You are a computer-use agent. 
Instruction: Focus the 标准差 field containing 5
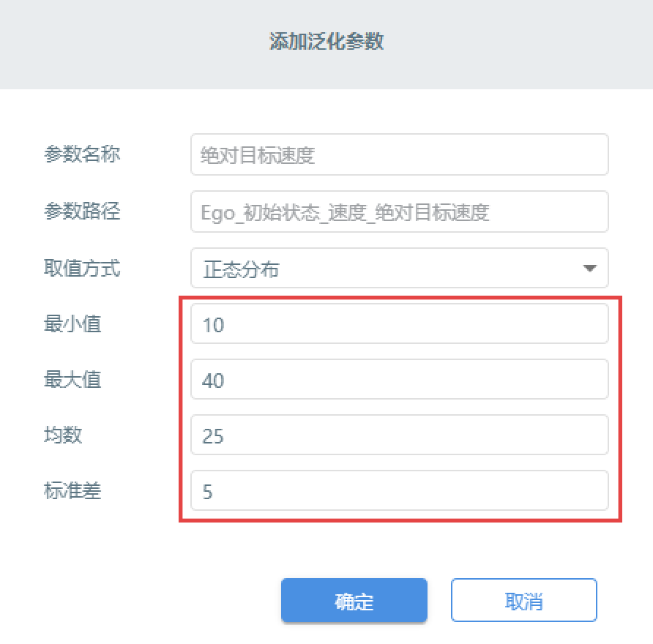click(x=400, y=490)
